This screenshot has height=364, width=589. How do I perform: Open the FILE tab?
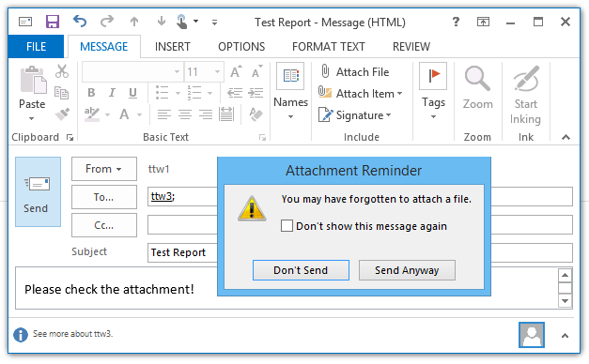coord(36,47)
